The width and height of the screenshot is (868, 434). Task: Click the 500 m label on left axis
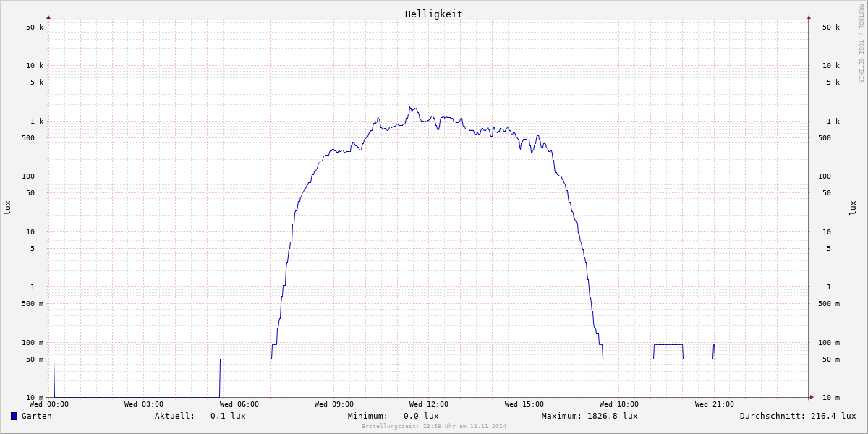coord(33,304)
